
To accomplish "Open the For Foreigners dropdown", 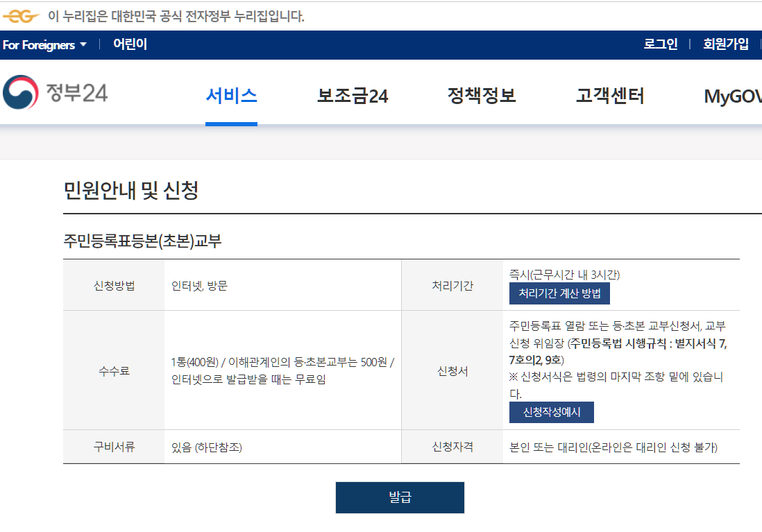I will [44, 44].
